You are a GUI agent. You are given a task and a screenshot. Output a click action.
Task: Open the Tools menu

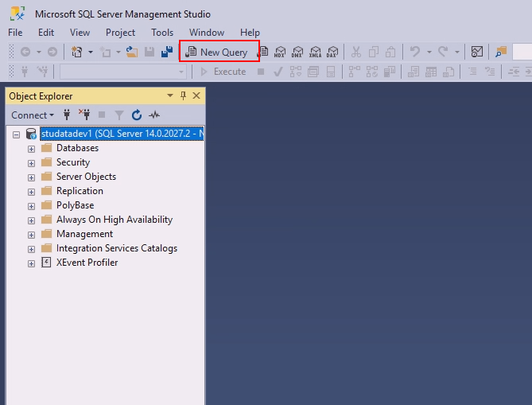click(162, 33)
